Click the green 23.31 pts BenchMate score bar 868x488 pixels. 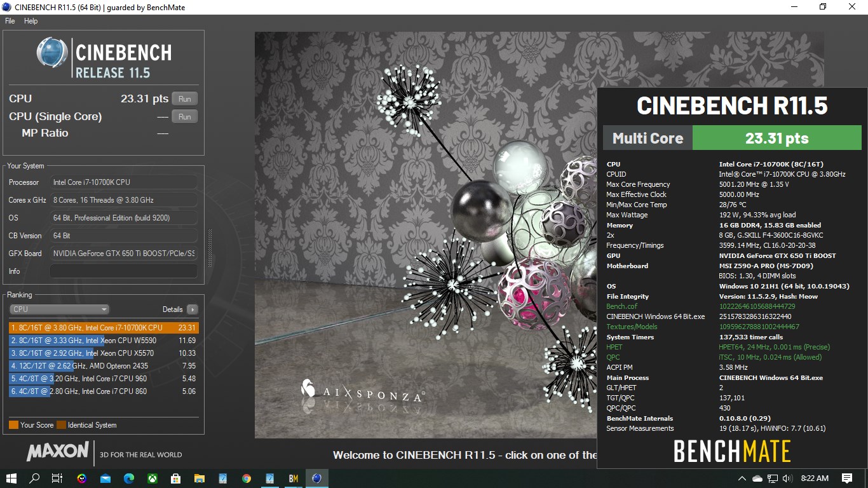click(776, 138)
